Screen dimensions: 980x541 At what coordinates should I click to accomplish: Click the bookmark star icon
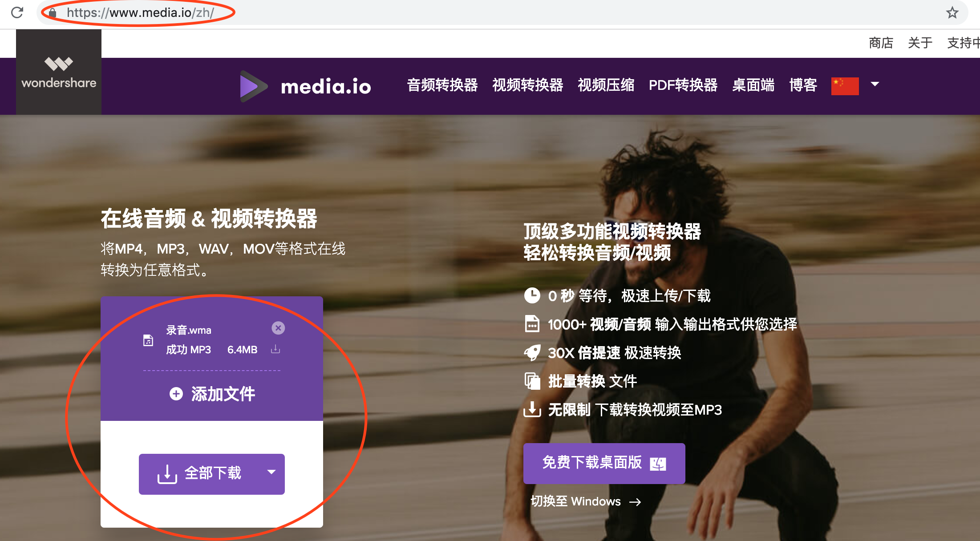(x=952, y=12)
